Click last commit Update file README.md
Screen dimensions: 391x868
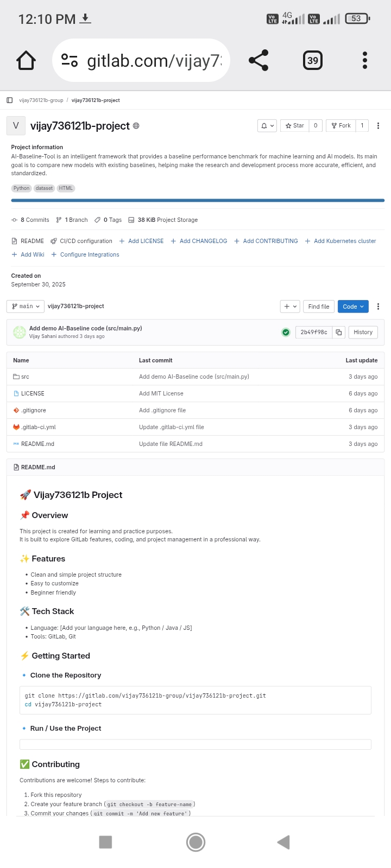tap(171, 444)
